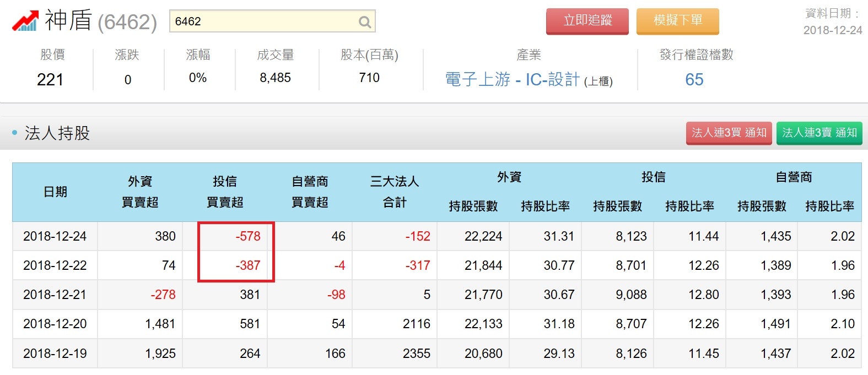Click the 法人持股 section heading
Viewport: 868px width, 375px height.
(57, 133)
